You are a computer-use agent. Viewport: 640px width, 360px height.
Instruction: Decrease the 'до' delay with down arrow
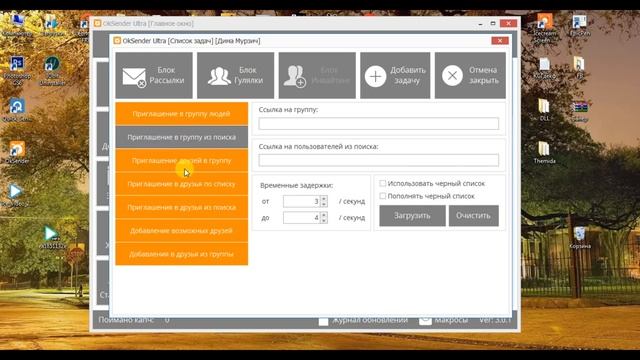tap(324, 220)
